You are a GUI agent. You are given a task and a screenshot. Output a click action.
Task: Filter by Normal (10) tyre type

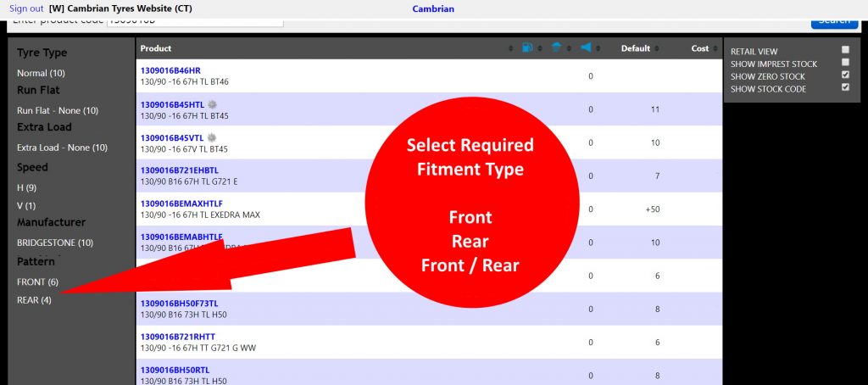[x=41, y=73]
